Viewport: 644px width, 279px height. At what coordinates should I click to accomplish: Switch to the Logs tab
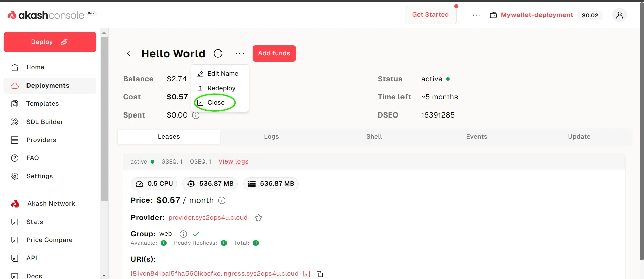[x=271, y=137]
